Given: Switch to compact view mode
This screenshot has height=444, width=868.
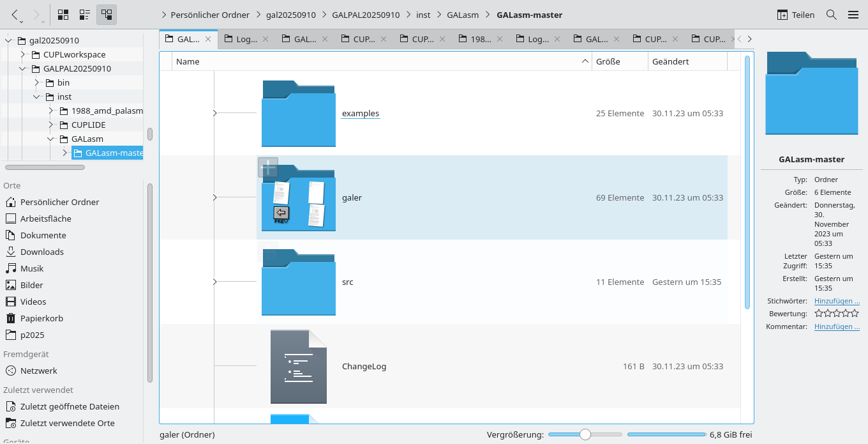Looking at the screenshot, I should pos(84,14).
